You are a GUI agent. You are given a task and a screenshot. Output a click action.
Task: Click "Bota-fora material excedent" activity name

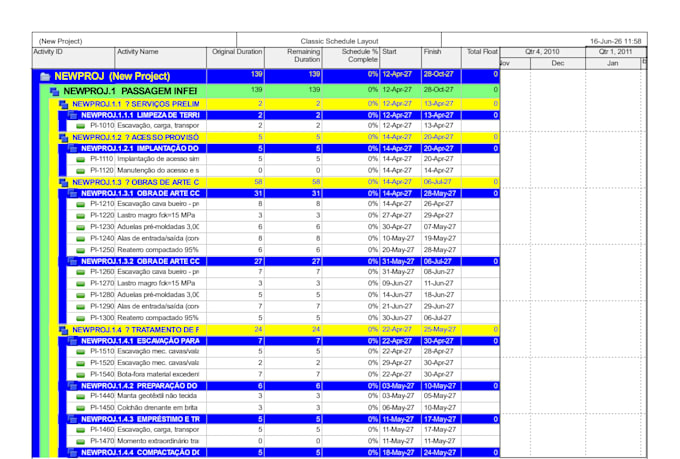coord(158,374)
